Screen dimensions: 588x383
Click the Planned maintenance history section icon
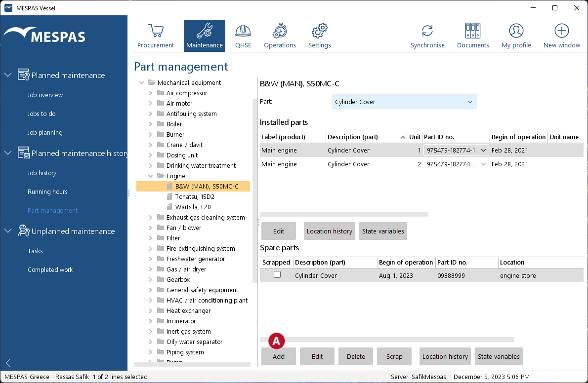(23, 153)
